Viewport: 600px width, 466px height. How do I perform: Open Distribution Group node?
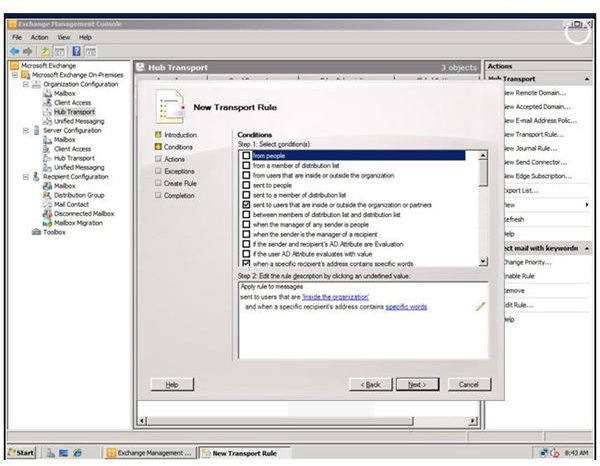point(79,195)
